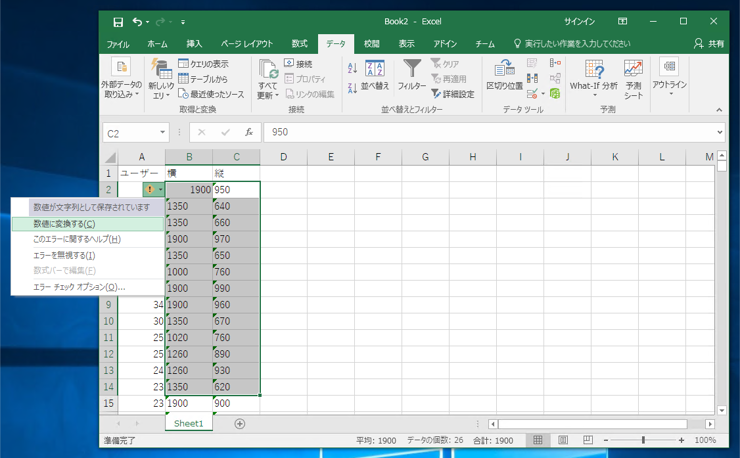Click the insert function fx icon

[x=249, y=132]
